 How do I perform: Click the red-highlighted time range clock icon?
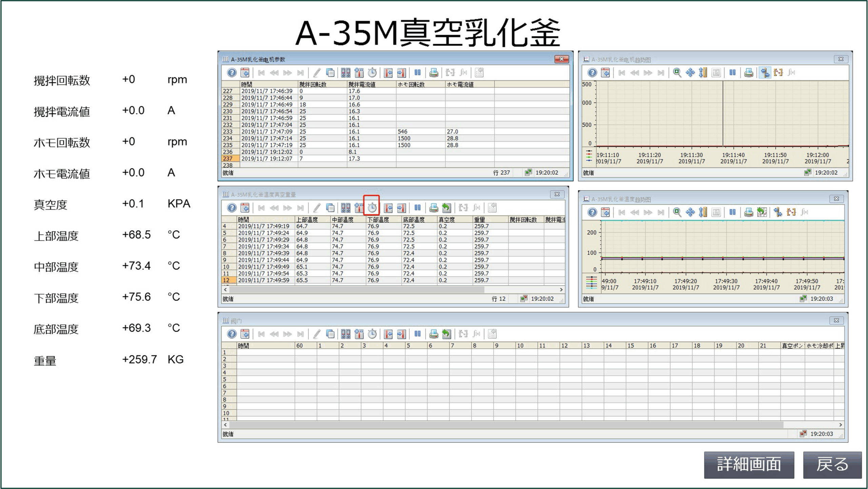pyautogui.click(x=372, y=208)
